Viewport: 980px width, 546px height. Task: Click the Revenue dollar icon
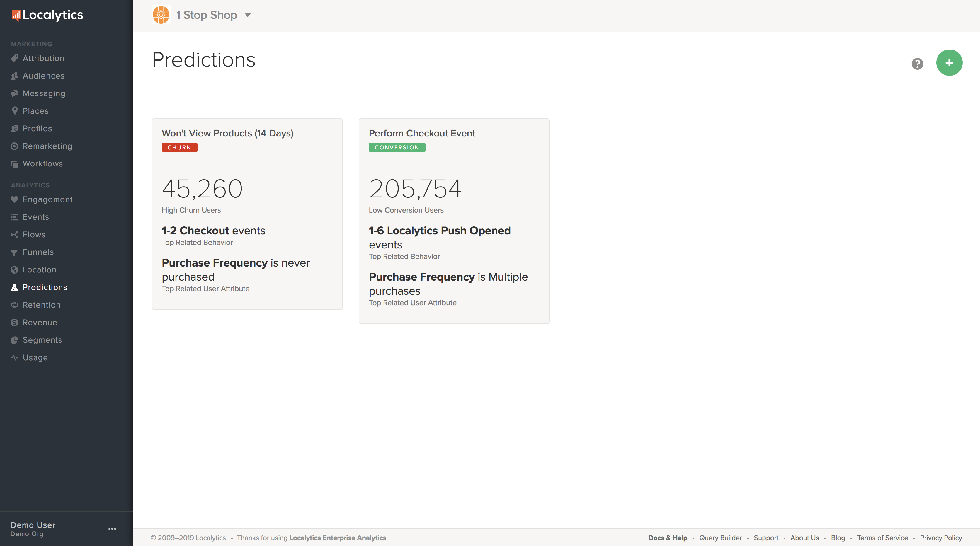click(x=14, y=323)
